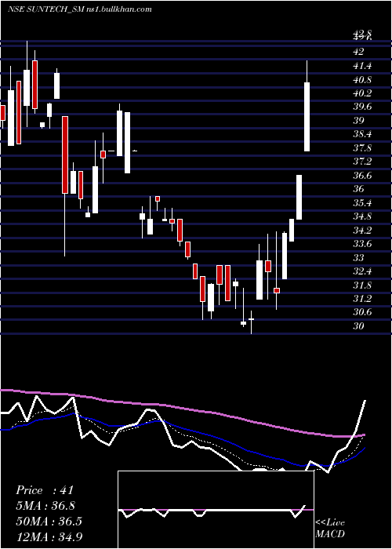The width and height of the screenshot is (392, 549).
Task: Click the <<Live MACD label
Action: pyautogui.click(x=330, y=529)
